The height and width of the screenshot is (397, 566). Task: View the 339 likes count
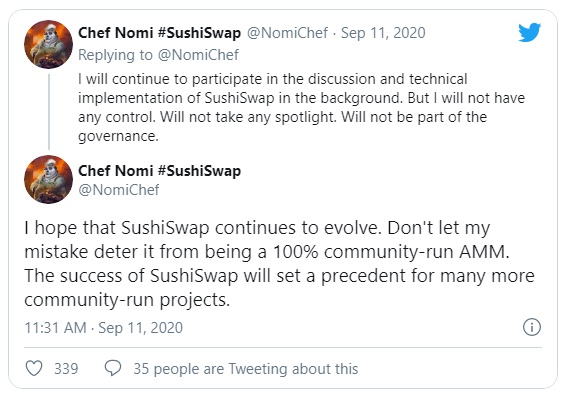tap(66, 369)
